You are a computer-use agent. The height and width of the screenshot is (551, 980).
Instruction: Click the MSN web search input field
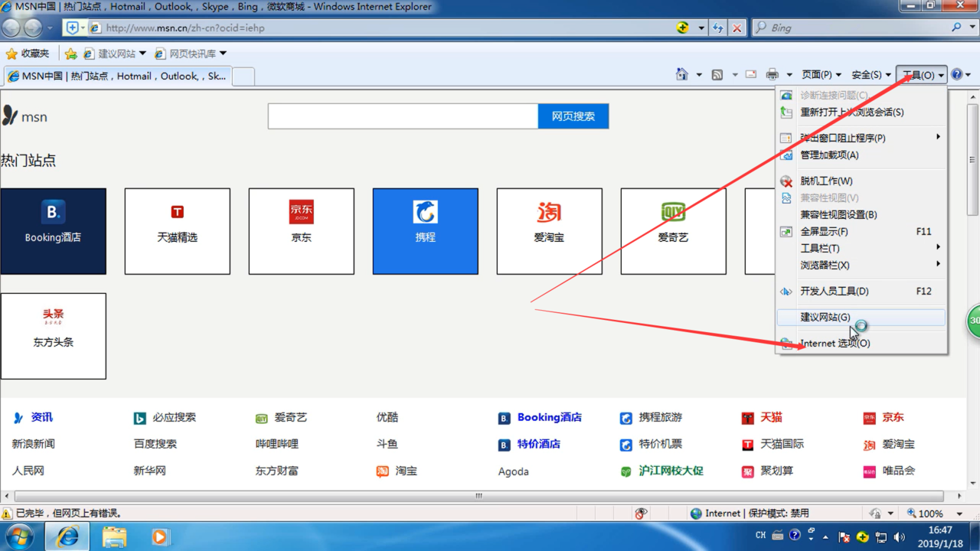click(403, 116)
